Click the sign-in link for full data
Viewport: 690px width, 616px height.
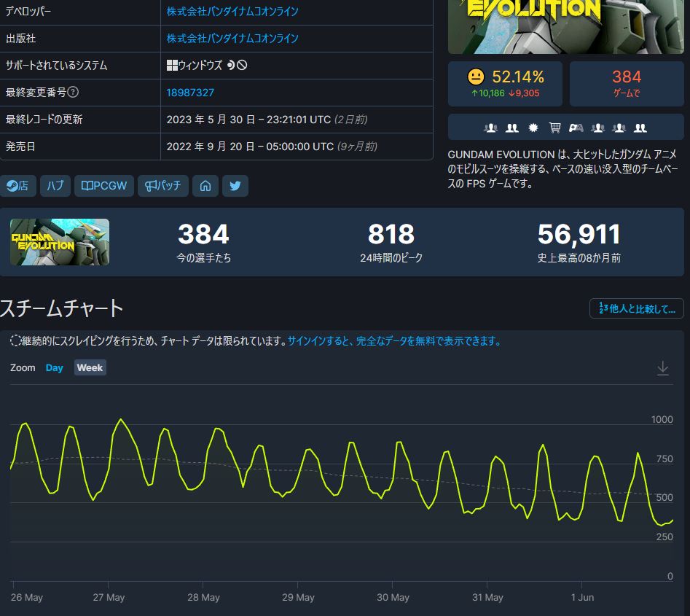394,341
